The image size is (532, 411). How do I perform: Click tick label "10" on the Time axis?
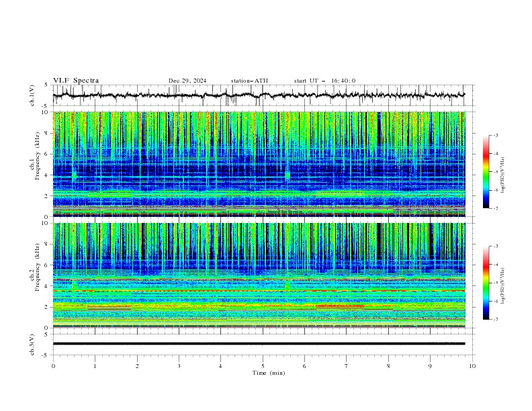click(x=472, y=366)
